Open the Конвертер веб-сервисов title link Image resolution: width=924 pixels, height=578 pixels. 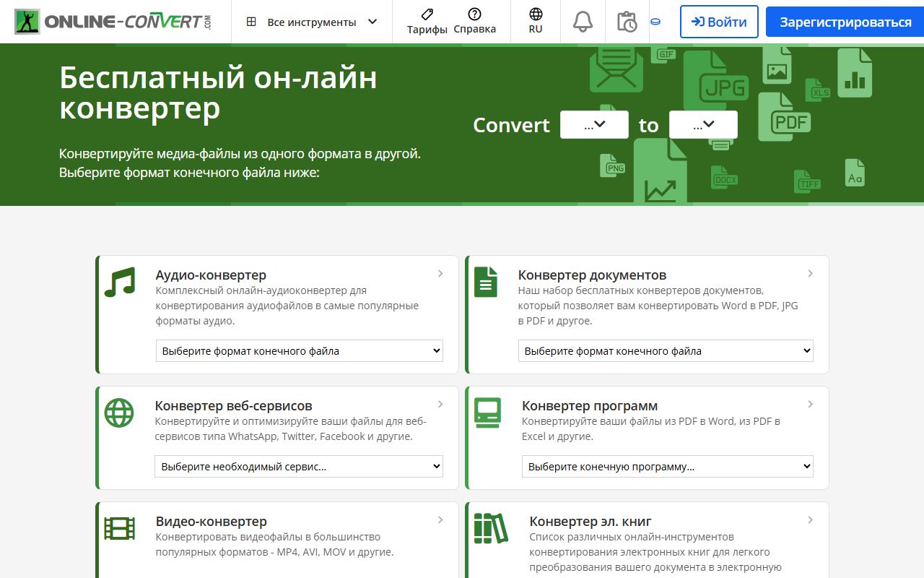(x=233, y=405)
